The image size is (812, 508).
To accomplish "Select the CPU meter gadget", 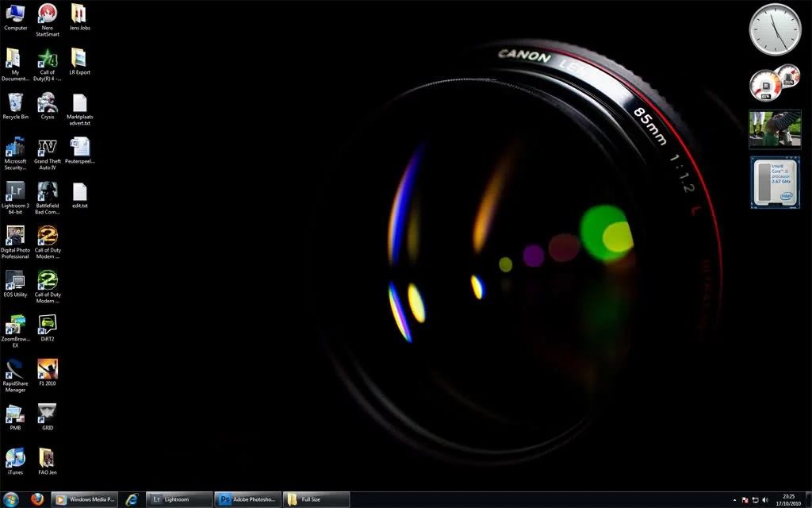I will tap(775, 83).
